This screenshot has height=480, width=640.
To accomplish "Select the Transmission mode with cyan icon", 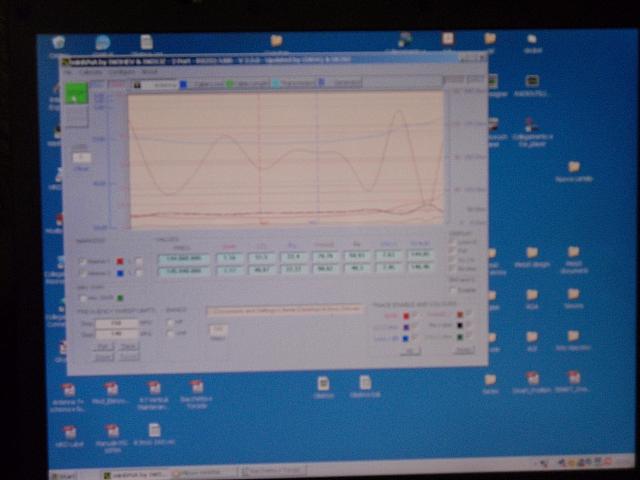I will point(294,83).
